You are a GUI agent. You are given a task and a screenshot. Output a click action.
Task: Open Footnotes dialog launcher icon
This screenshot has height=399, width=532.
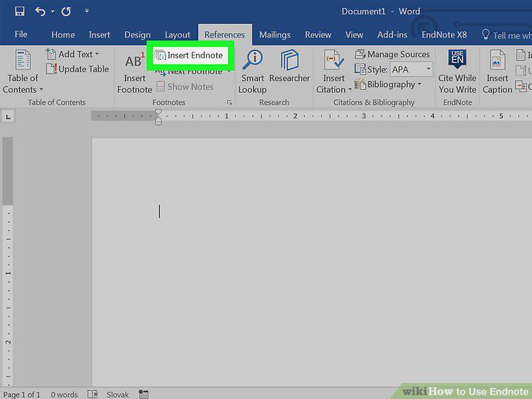coord(229,102)
